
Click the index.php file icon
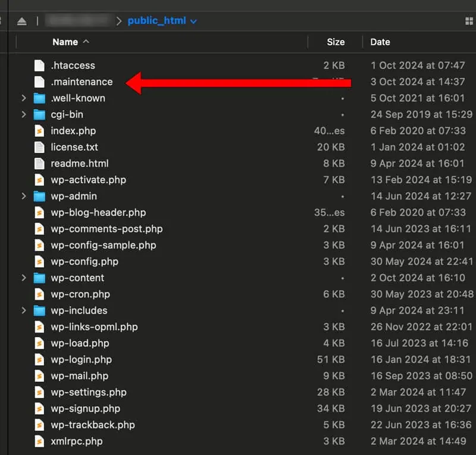[x=39, y=131]
